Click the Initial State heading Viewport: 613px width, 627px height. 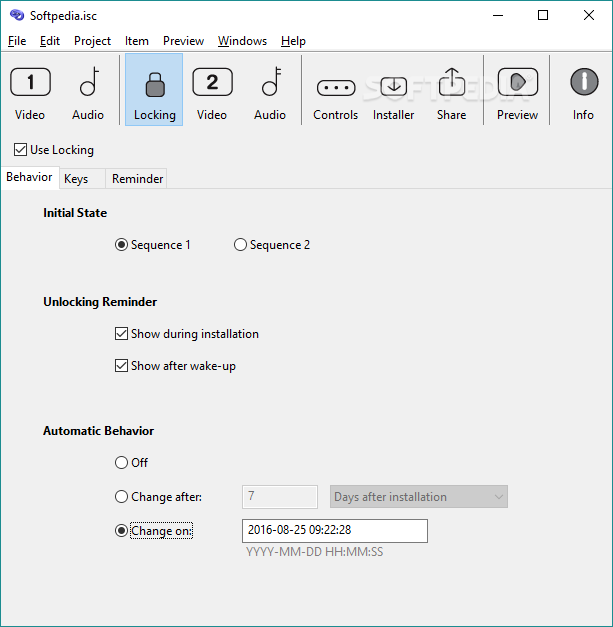(75, 213)
